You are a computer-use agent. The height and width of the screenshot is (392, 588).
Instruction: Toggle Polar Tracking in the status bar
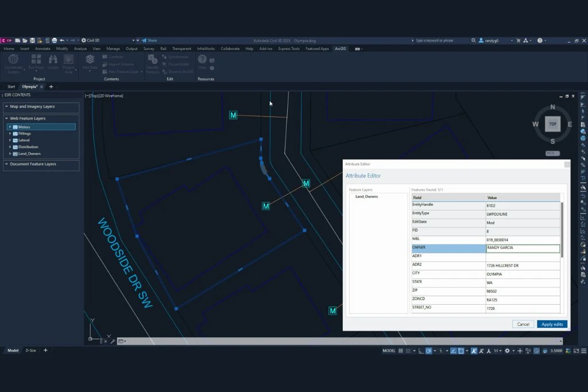tap(428, 351)
